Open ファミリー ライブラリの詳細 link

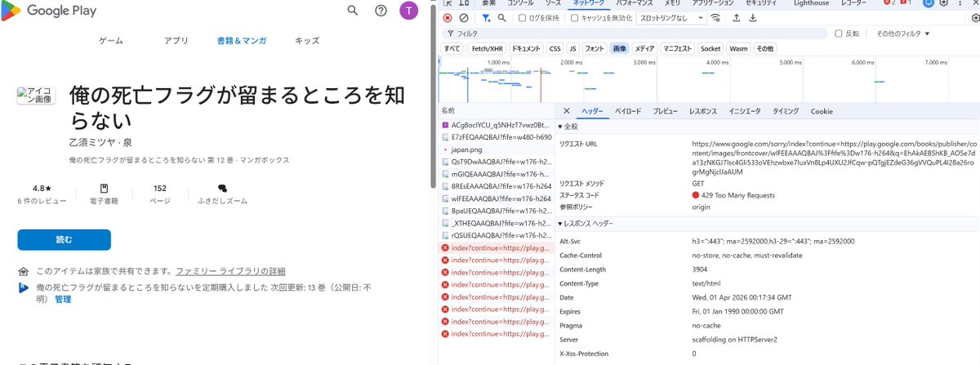pos(231,271)
